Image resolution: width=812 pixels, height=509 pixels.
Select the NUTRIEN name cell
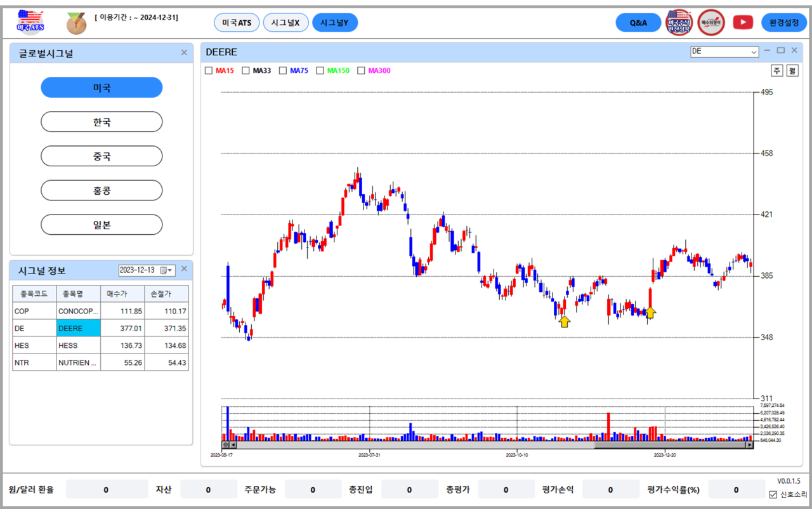tap(78, 362)
